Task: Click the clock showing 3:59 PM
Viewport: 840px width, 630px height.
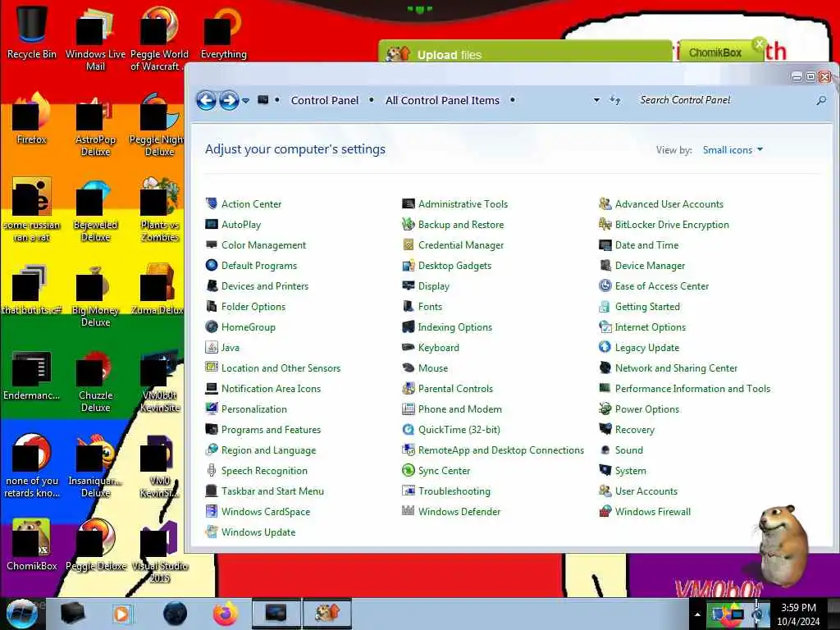Action: (798, 608)
